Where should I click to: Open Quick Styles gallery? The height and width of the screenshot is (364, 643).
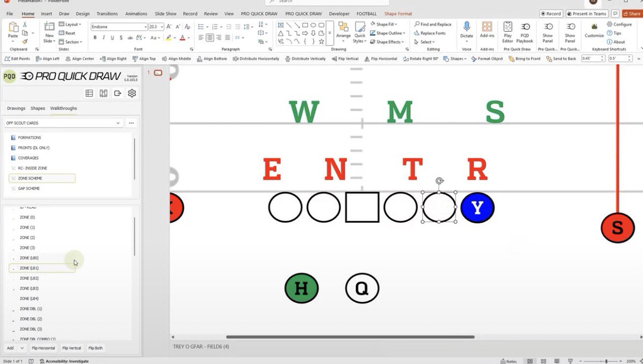tap(360, 32)
